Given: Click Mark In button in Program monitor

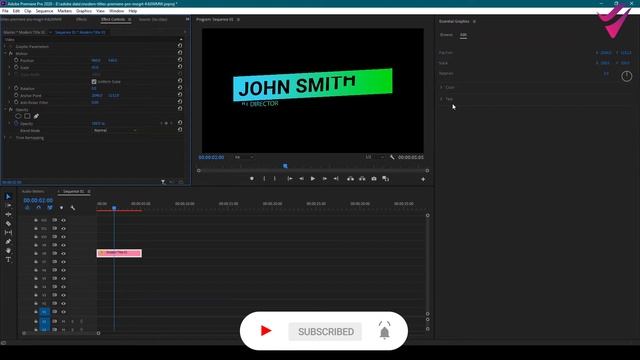Looking at the screenshot, I should (x=264, y=179).
